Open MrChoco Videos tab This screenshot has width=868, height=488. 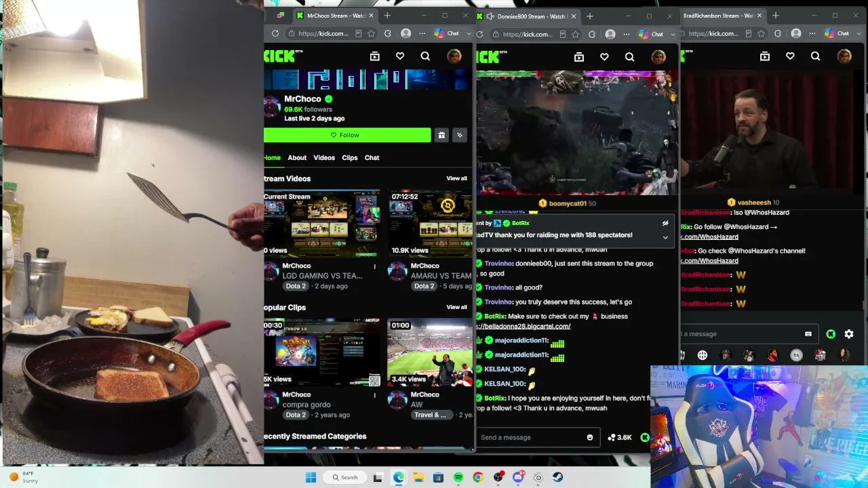324,158
